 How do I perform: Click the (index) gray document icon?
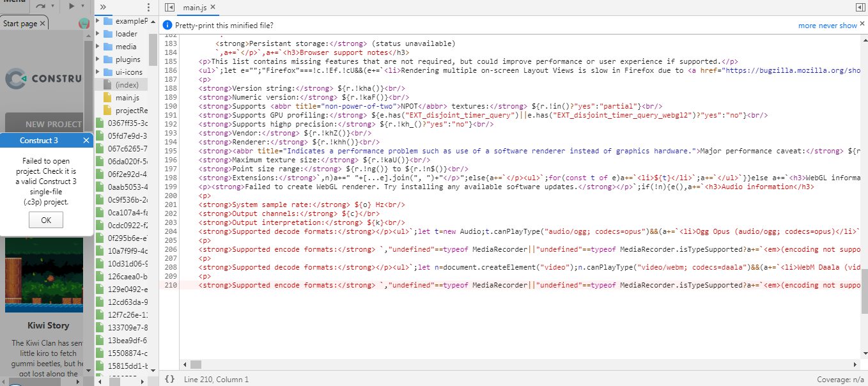pyautogui.click(x=107, y=84)
